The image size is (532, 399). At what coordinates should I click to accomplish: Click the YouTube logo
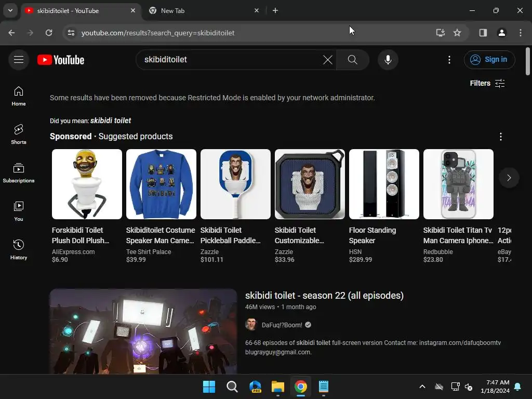point(61,60)
